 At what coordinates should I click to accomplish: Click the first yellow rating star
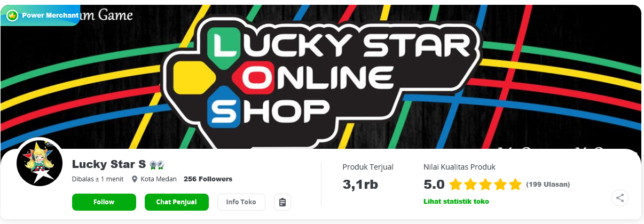tap(455, 185)
